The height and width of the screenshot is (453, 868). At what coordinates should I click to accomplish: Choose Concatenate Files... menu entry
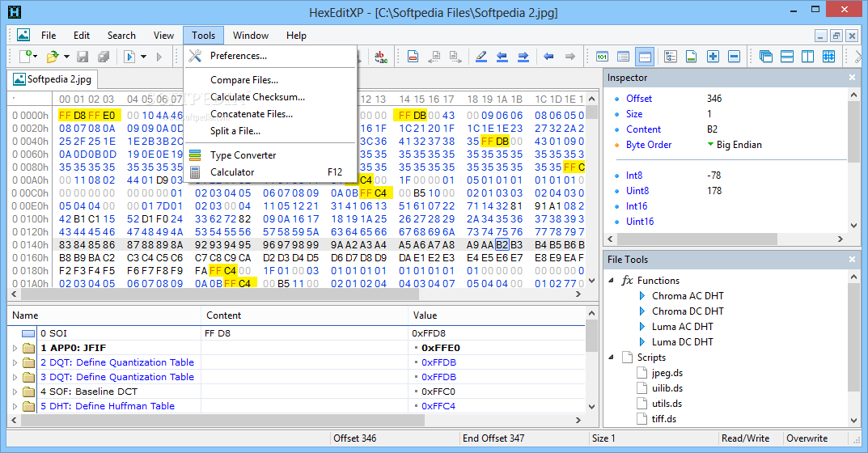270,114
